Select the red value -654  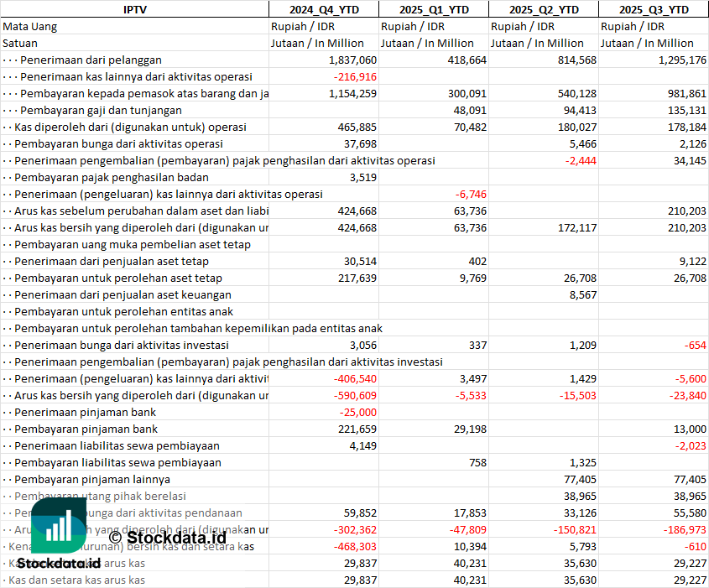(x=695, y=346)
